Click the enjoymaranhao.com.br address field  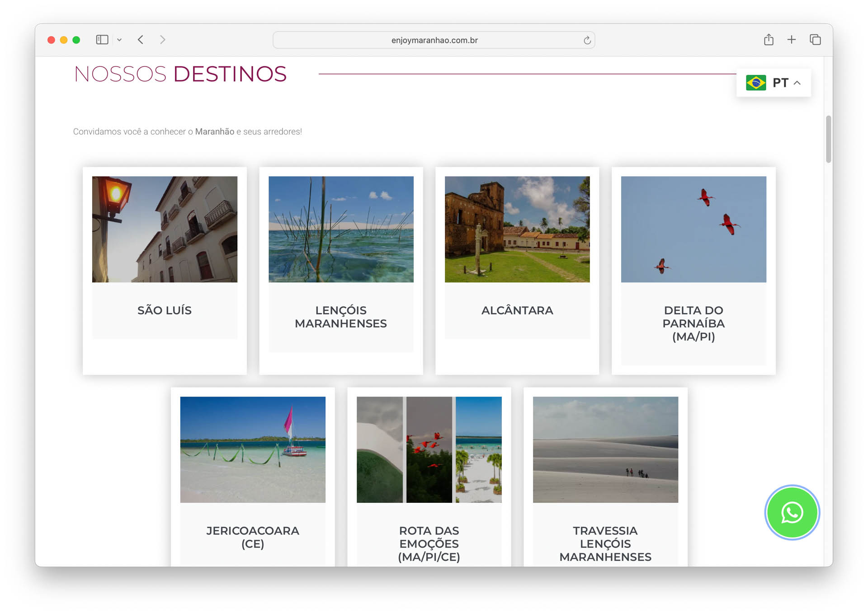tap(434, 40)
